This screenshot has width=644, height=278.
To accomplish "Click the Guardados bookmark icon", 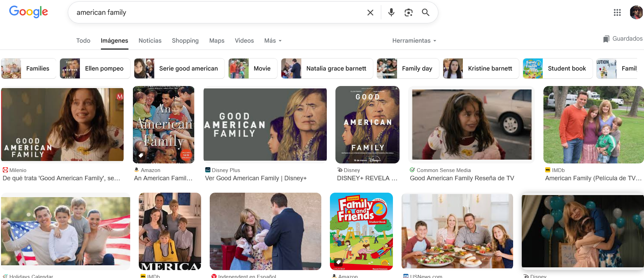I will 606,39.
